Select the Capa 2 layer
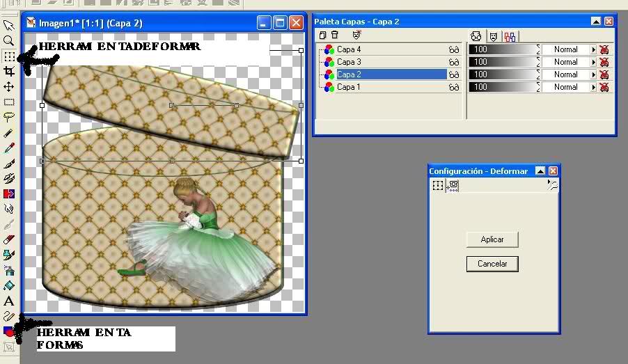The image size is (628, 364). coord(391,74)
